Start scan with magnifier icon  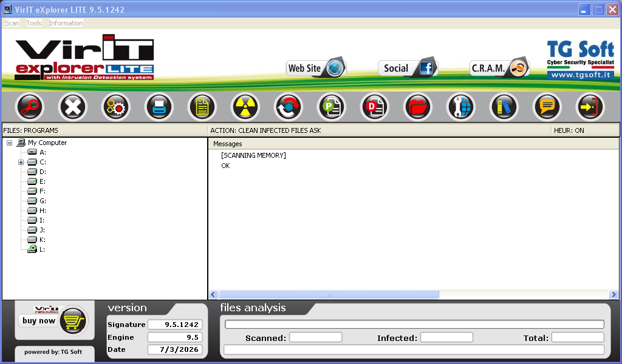tap(29, 107)
